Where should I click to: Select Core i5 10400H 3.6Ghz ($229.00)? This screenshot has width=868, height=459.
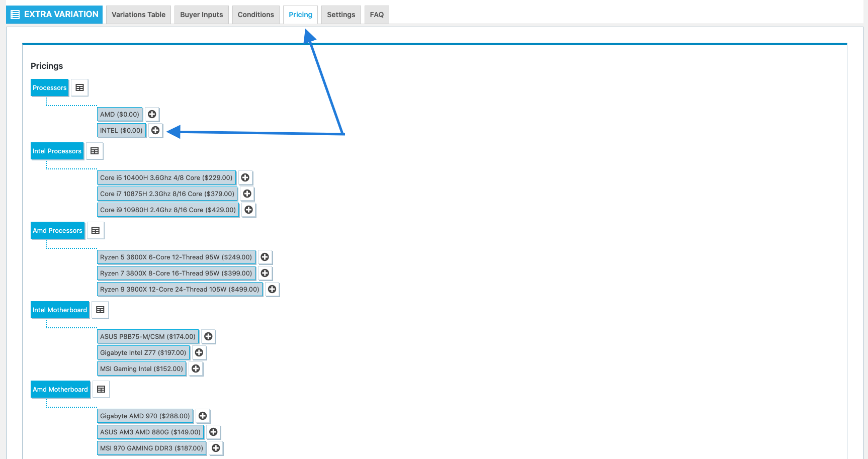pos(166,177)
